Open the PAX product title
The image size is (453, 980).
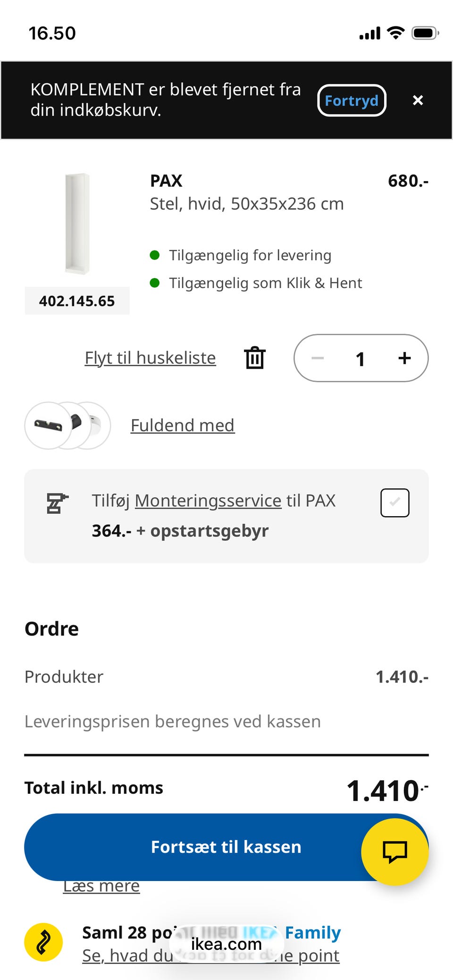coord(166,181)
